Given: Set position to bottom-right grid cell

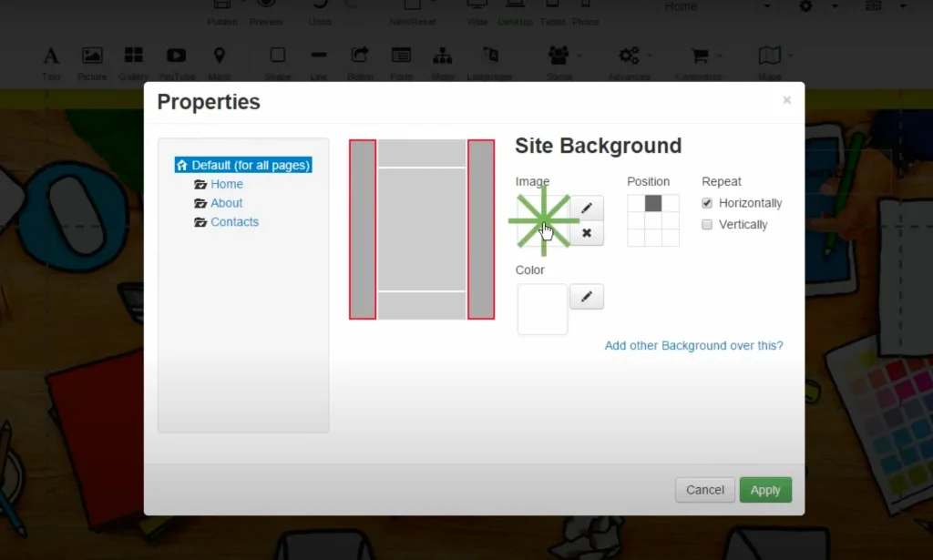Looking at the screenshot, I should point(671,238).
